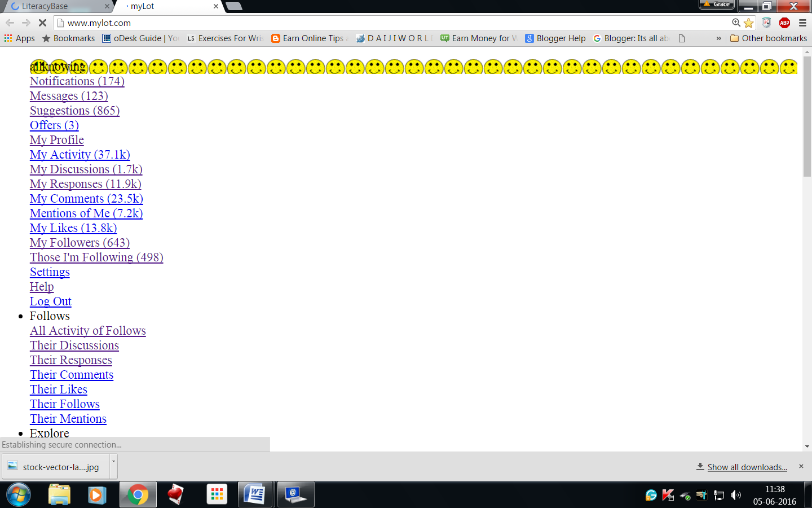The height and width of the screenshot is (508, 812).
Task: Click the volume speaker tray icon
Action: tap(736, 495)
